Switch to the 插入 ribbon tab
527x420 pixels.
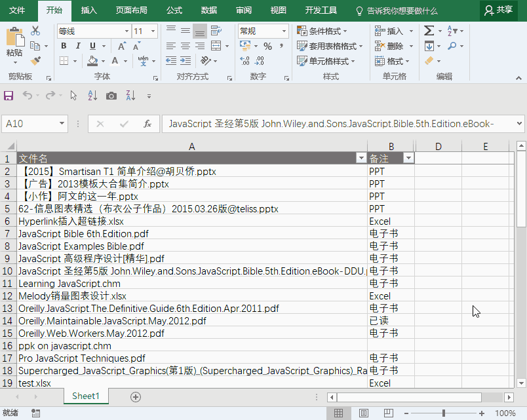[88, 10]
